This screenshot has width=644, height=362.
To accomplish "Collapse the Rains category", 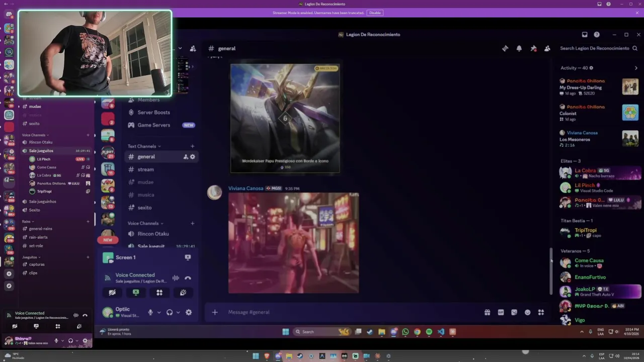I will (28, 222).
